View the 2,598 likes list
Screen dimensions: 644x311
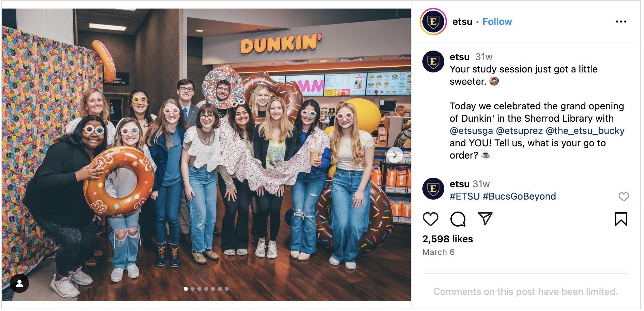point(447,239)
